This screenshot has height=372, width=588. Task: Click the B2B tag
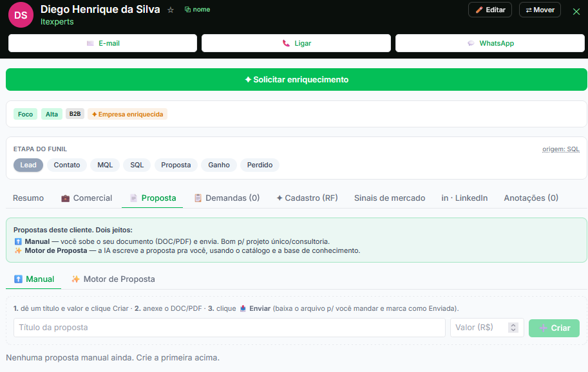point(75,114)
